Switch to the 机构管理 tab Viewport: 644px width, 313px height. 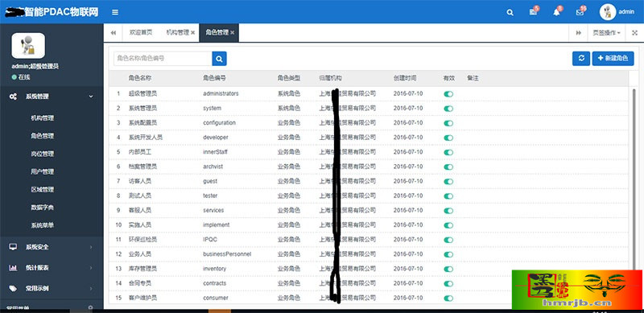(x=177, y=32)
